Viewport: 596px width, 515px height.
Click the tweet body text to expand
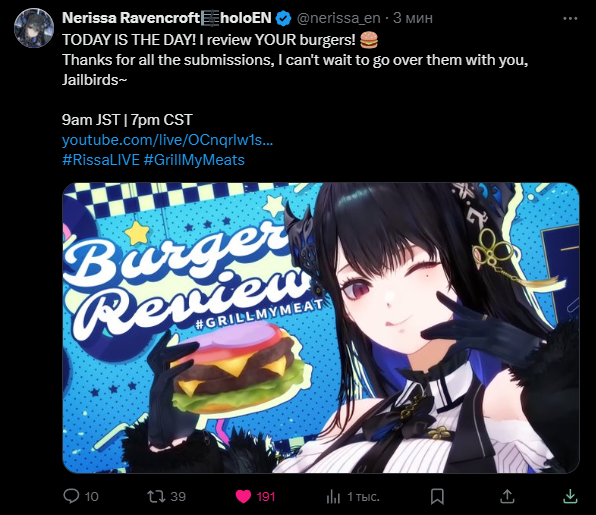pyautogui.click(x=295, y=60)
